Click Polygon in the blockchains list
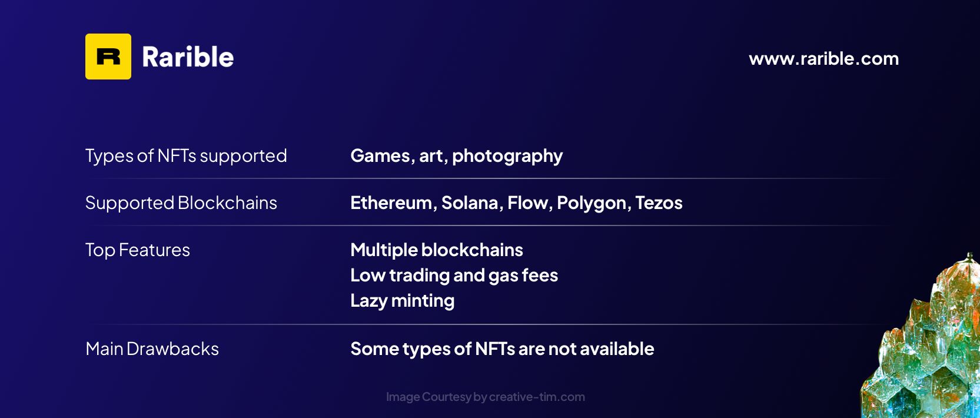This screenshot has height=418, width=980. point(592,203)
